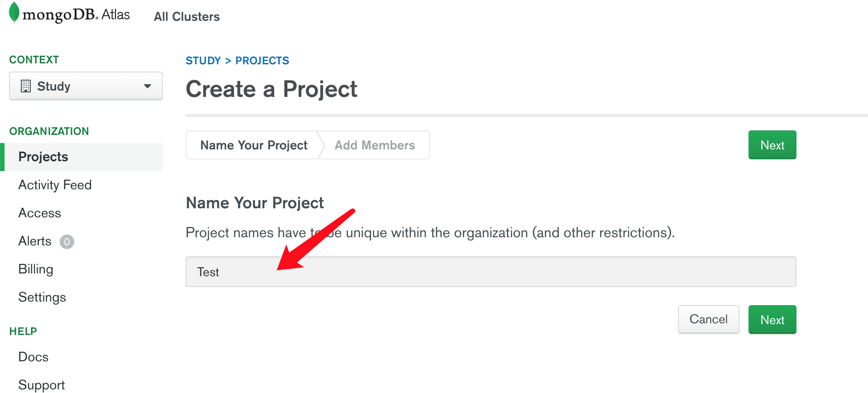Go to Billing in sidebar
The width and height of the screenshot is (868, 393).
(36, 269)
